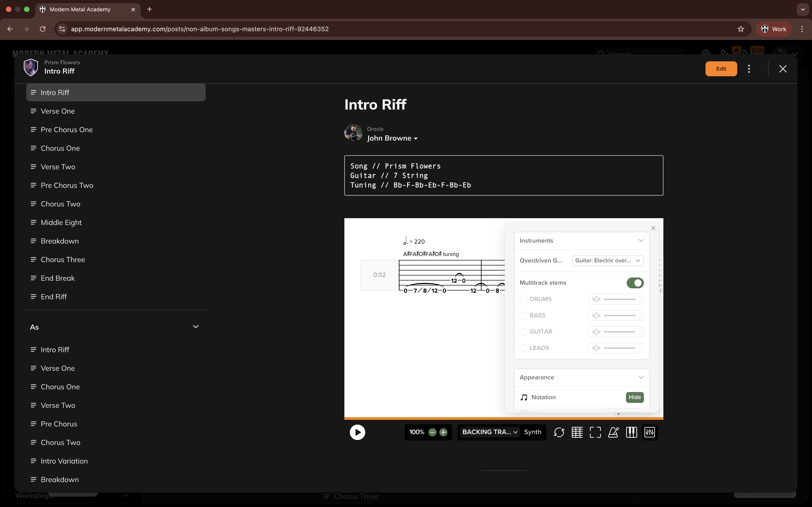The width and height of the screenshot is (812, 507).
Task: Click the play button
Action: [x=357, y=432]
